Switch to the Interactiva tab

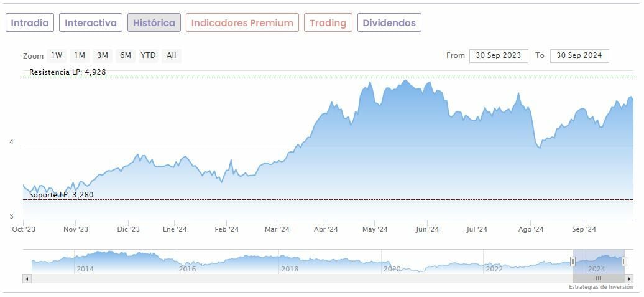click(x=91, y=22)
